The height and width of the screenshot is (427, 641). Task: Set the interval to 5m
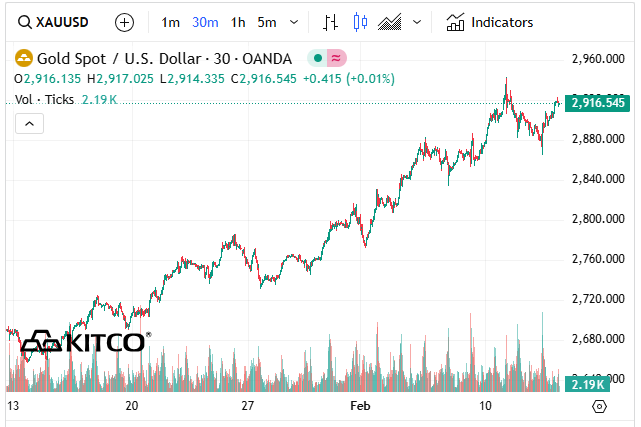pos(266,22)
